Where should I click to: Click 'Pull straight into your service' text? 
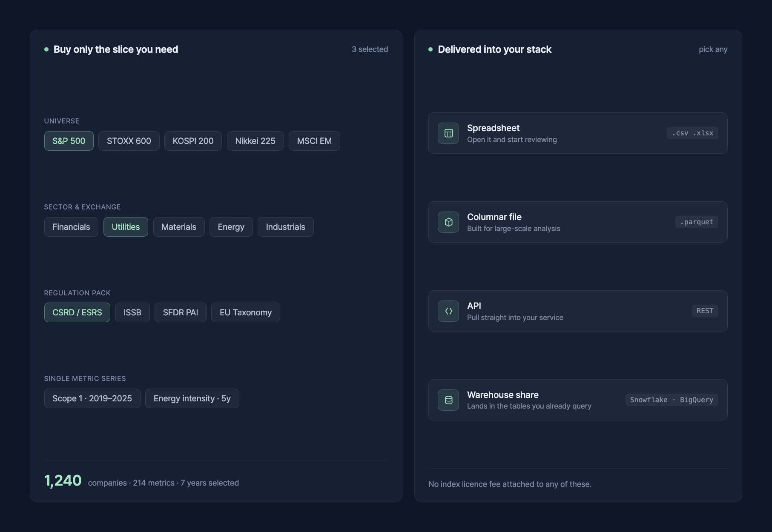(515, 317)
